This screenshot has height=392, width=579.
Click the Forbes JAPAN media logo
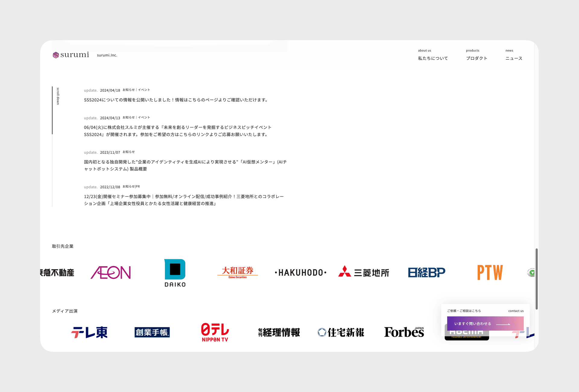coord(404,332)
